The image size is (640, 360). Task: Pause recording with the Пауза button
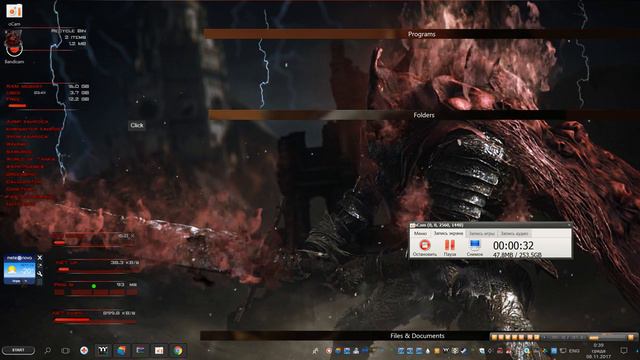pos(450,247)
